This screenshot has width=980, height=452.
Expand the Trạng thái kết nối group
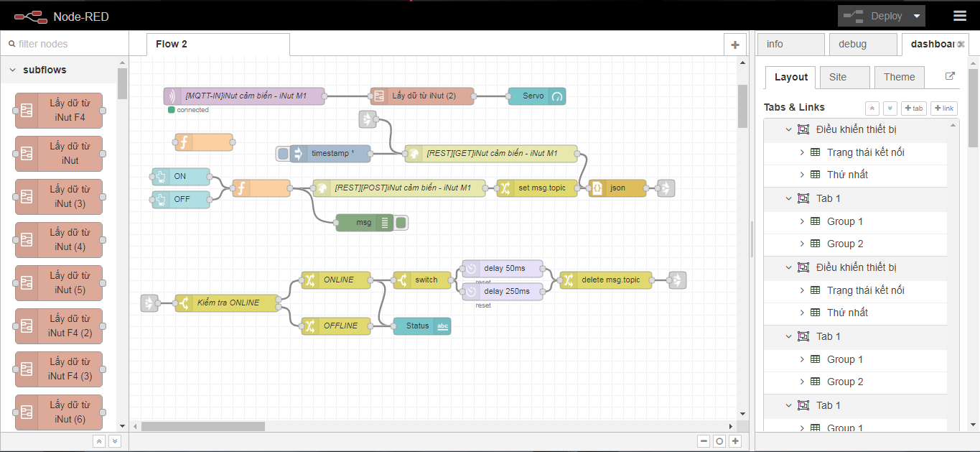(802, 152)
